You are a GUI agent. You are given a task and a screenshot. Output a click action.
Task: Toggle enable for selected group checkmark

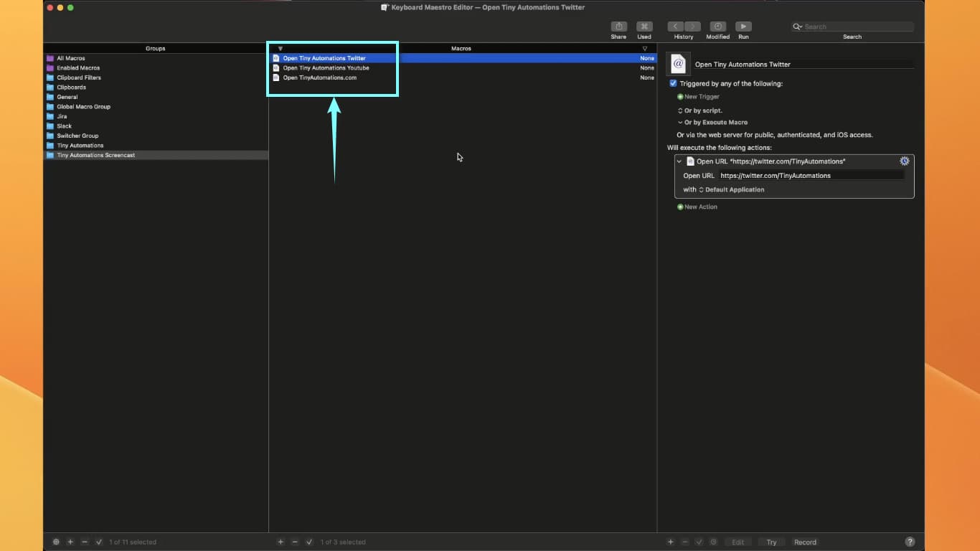99,542
